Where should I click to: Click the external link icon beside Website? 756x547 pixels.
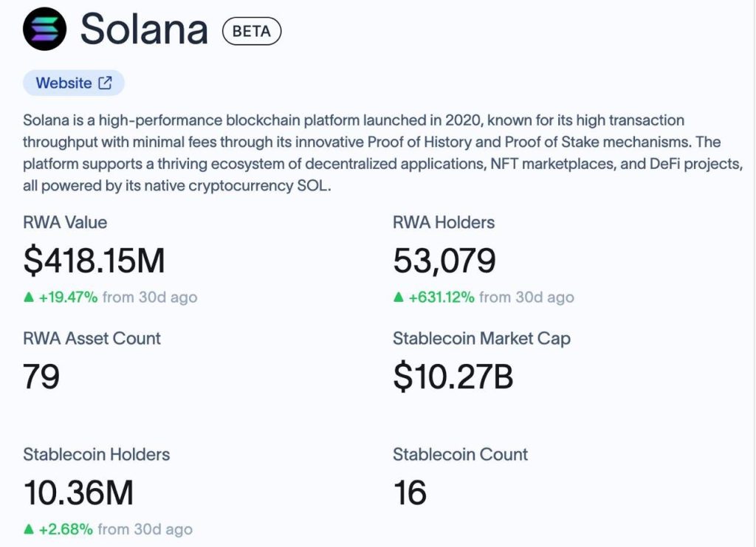coord(106,83)
